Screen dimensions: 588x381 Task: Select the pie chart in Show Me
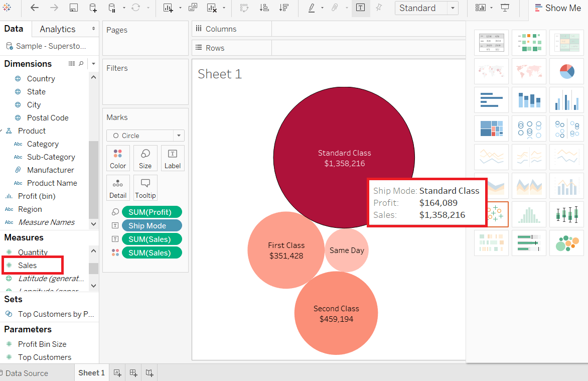point(566,71)
